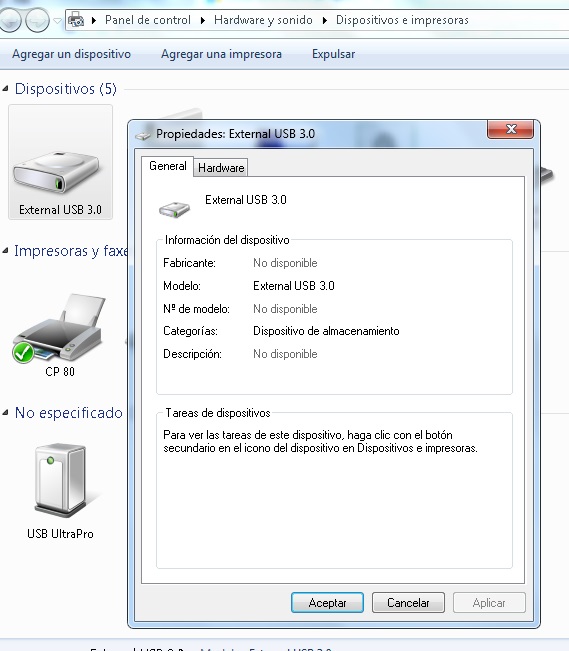Select the External USB 3.0 drive icon
Viewport: 569px width, 651px height.
[56, 173]
